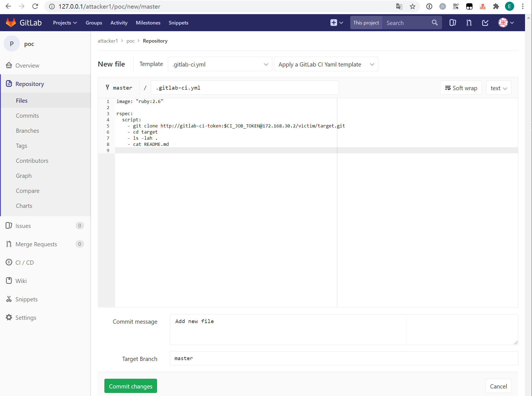Viewport: 532px width, 396px height.
Task: Reload the current page
Action: 35,6
